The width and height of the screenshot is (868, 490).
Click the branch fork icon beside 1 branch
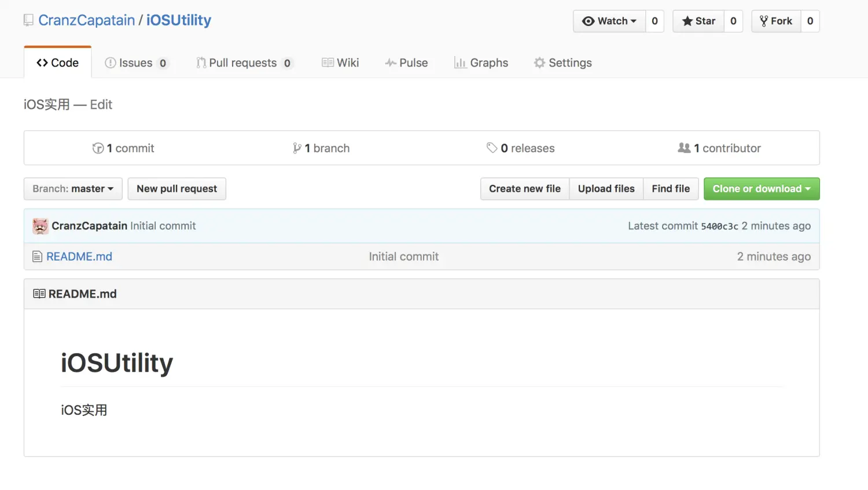coord(297,148)
